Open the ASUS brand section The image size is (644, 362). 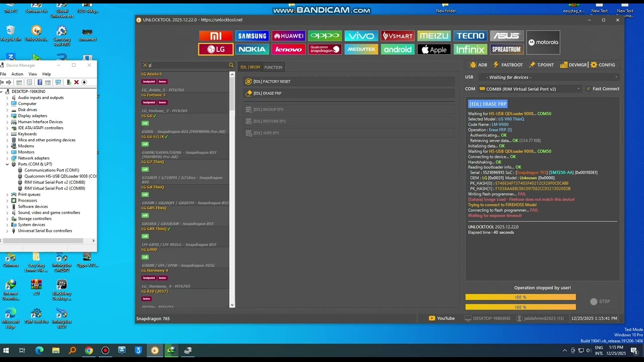507,36
